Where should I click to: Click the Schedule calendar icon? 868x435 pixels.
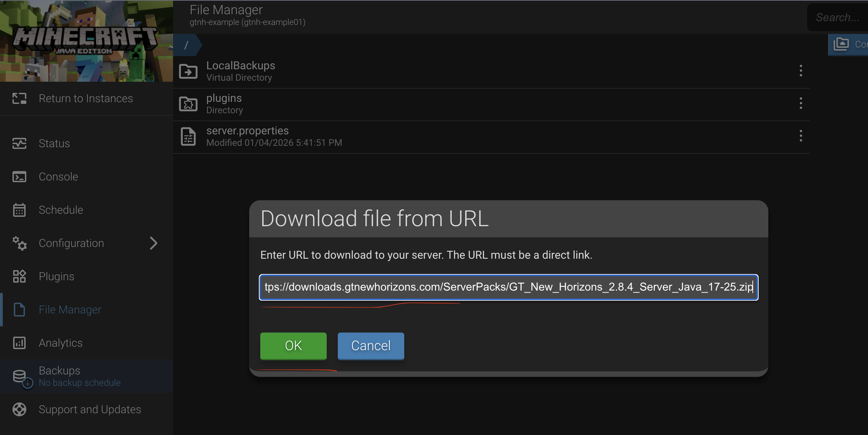tap(19, 210)
